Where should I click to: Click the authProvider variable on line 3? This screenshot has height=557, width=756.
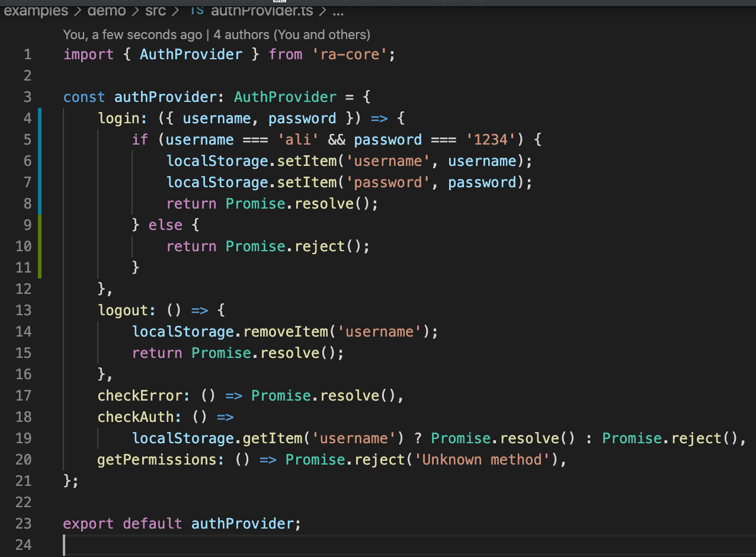coord(166,97)
